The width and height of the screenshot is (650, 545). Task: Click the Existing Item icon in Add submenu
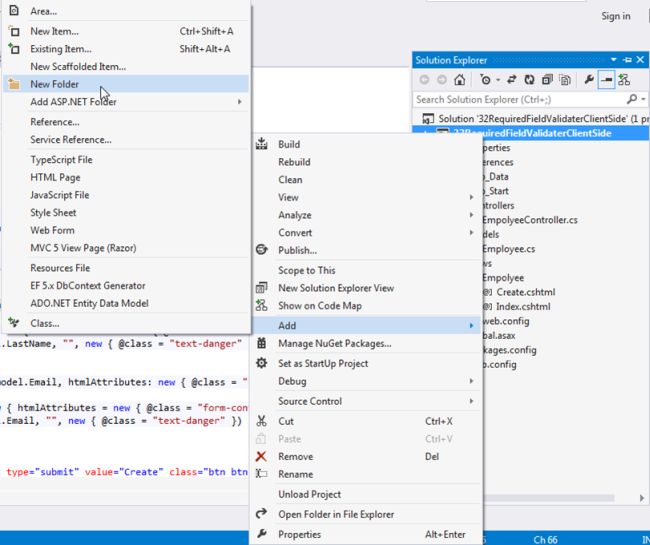coord(14,48)
